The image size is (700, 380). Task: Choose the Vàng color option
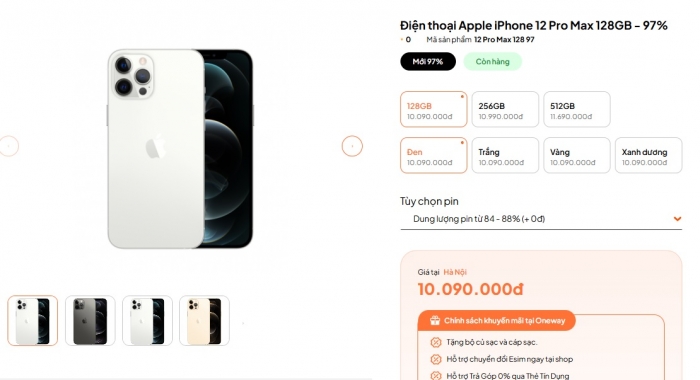click(x=576, y=155)
